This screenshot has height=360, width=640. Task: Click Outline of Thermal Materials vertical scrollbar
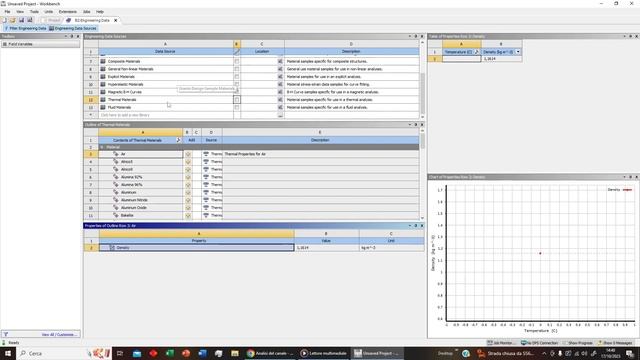422,141
